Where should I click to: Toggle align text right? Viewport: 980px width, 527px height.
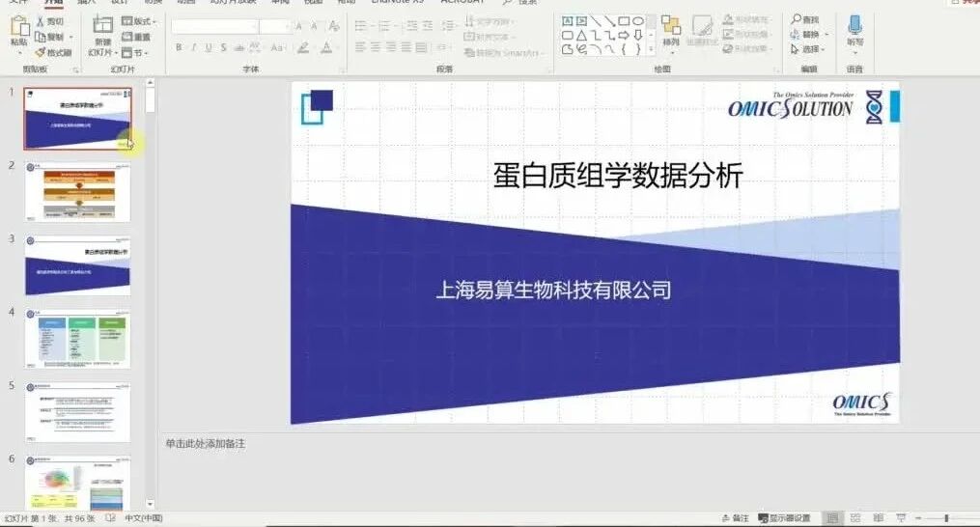[391, 47]
